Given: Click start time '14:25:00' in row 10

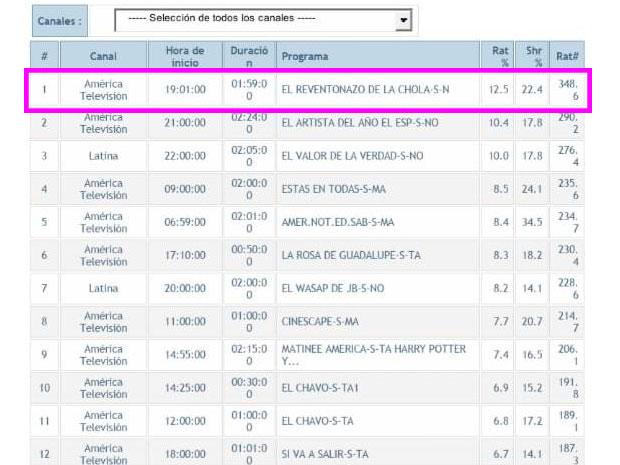Looking at the screenshot, I should click(185, 388).
